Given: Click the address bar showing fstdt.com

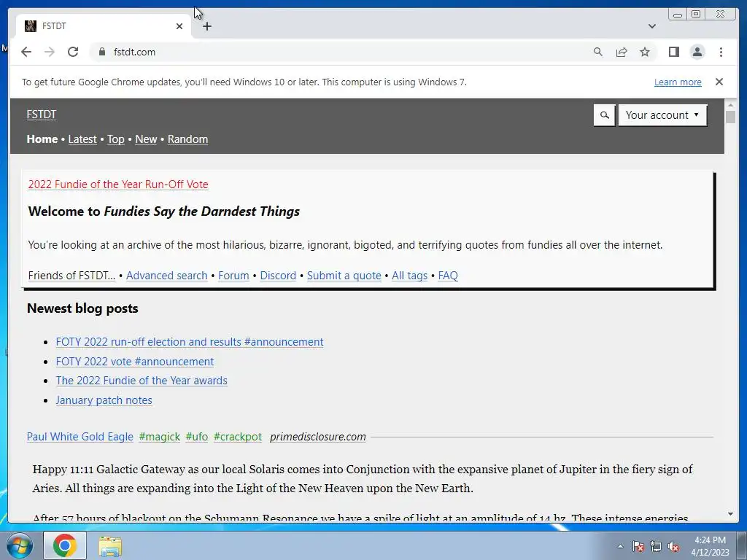Looking at the screenshot, I should tap(333, 52).
